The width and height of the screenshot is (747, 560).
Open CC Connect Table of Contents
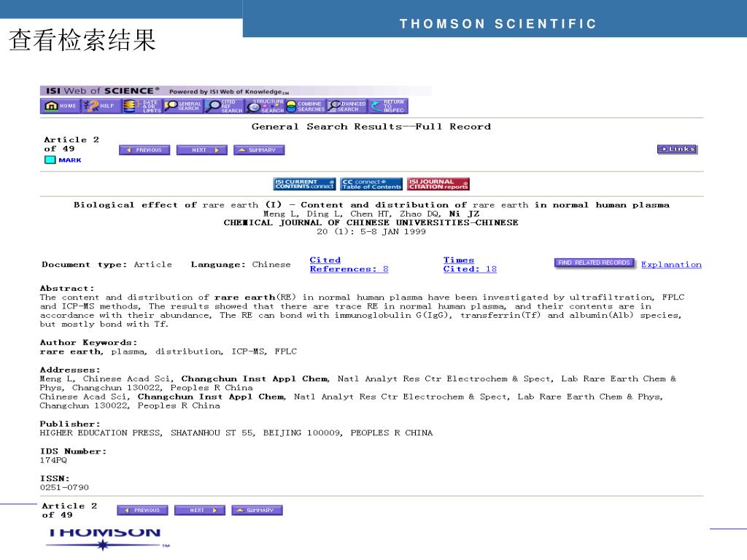coord(371,184)
